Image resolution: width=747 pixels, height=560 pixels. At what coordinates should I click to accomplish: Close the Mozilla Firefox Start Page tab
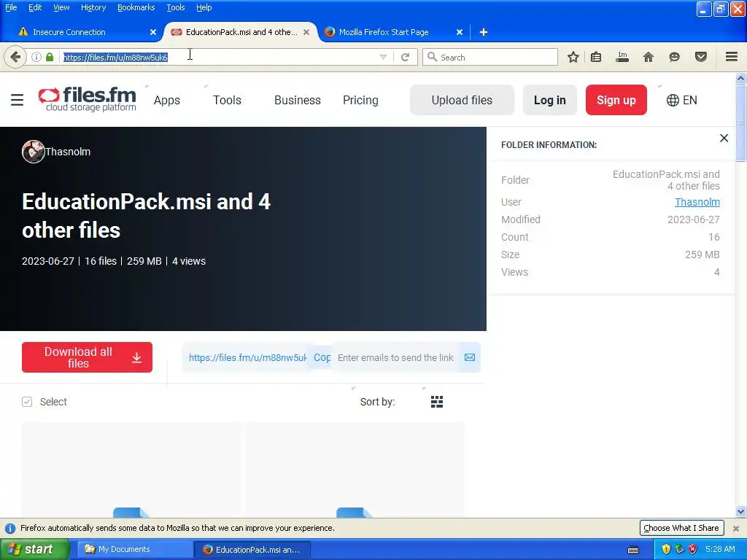pyautogui.click(x=460, y=32)
